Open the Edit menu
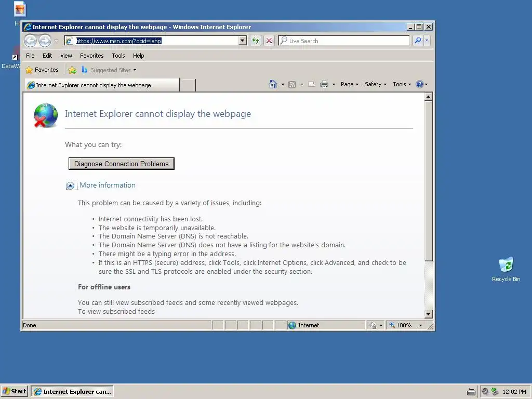The width and height of the screenshot is (532, 399). tap(47, 56)
